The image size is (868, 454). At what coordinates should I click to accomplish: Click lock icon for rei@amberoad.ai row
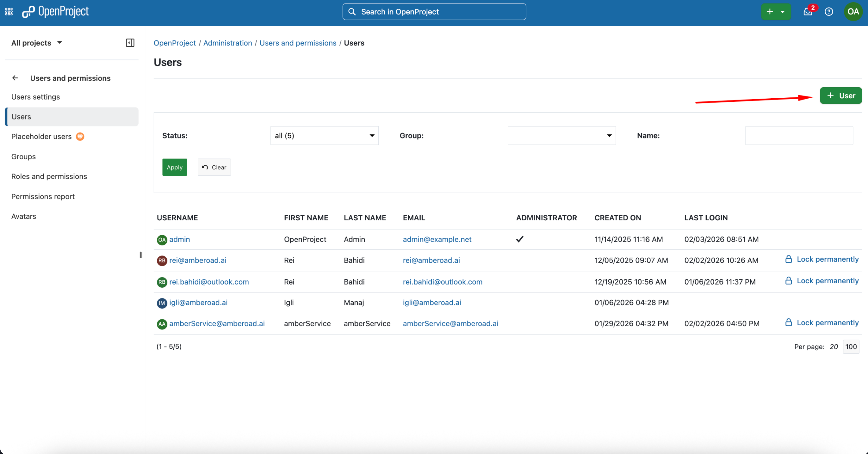pyautogui.click(x=789, y=259)
